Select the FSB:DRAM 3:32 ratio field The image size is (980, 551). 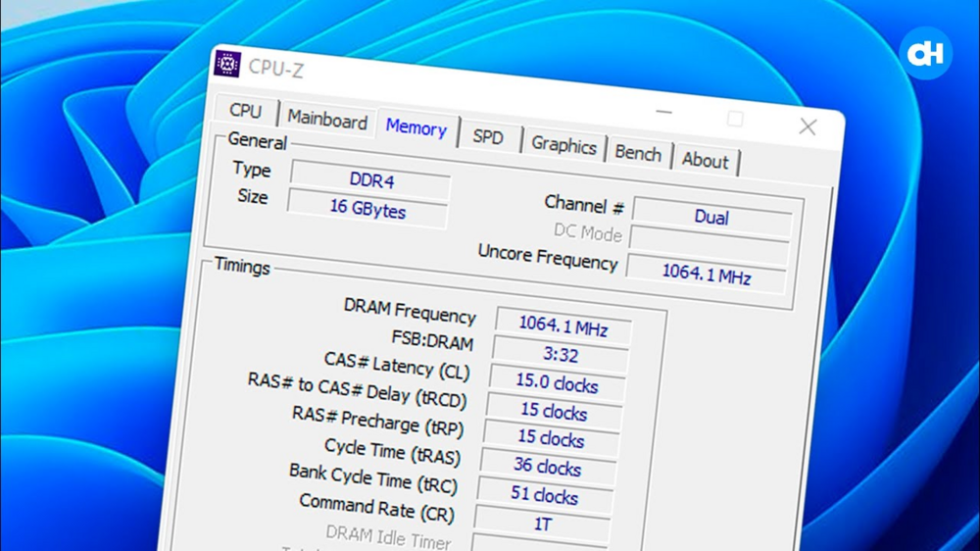pyautogui.click(x=560, y=354)
